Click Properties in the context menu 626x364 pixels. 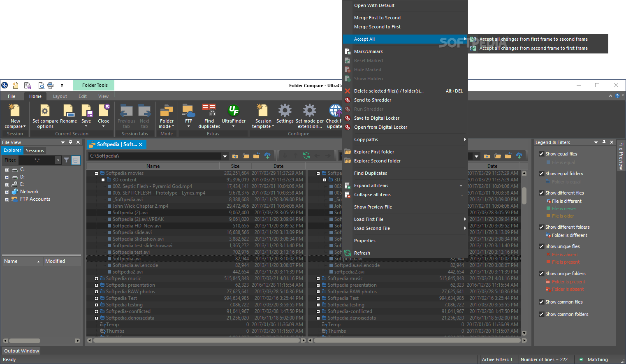coord(365,241)
